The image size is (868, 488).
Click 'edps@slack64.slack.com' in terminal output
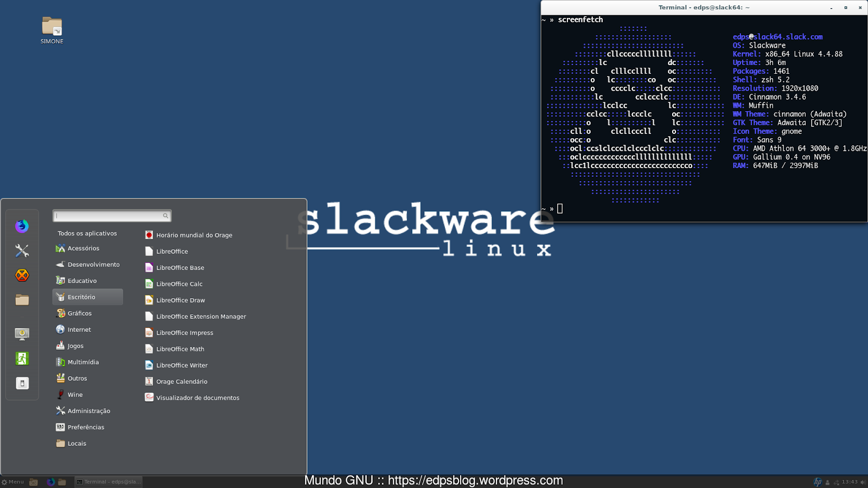[x=778, y=37]
